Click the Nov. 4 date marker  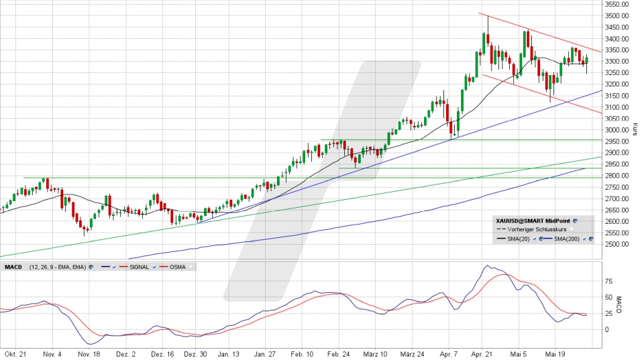pyautogui.click(x=52, y=354)
